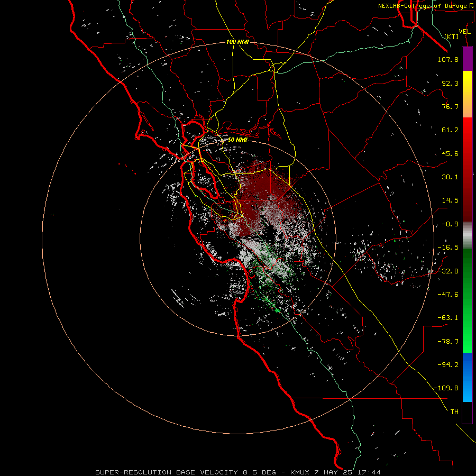Select the -63.1 velocity scale value
476x476 pixels.
tap(448, 318)
